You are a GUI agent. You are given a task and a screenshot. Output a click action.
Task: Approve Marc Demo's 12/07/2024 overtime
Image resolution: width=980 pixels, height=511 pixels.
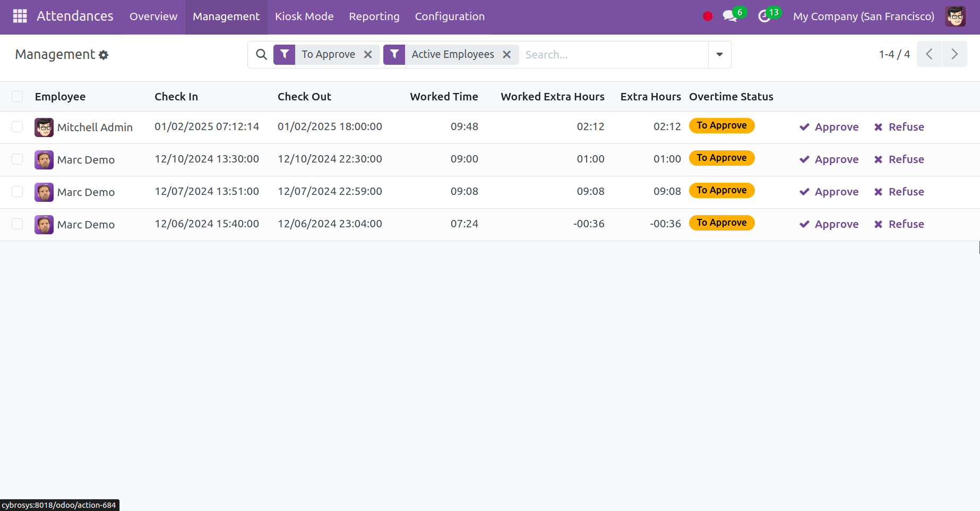[x=829, y=192]
